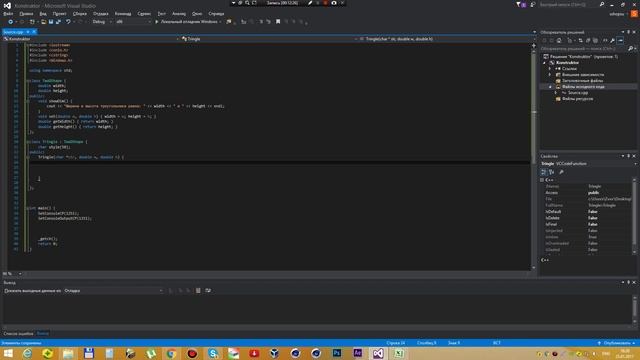Switch to the Список ошибок tab

coord(18,333)
